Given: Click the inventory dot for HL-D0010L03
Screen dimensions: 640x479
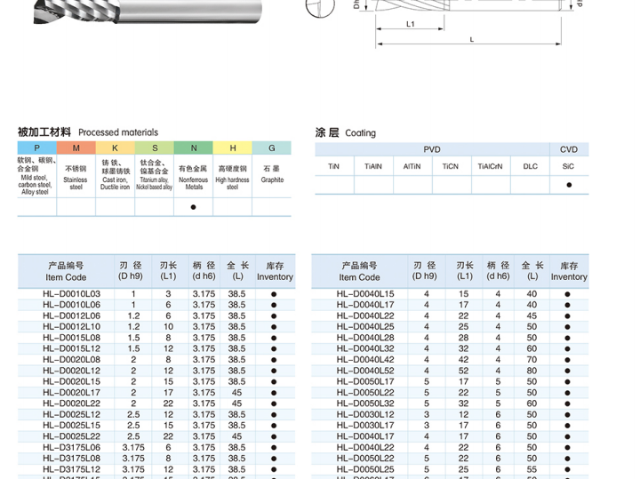Looking at the screenshot, I should point(274,294).
